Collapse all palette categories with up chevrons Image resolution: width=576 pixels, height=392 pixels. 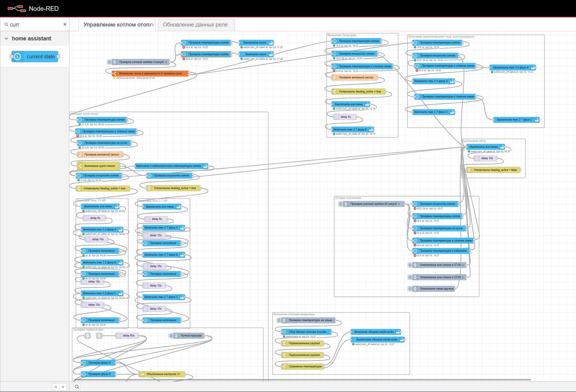coord(56,387)
